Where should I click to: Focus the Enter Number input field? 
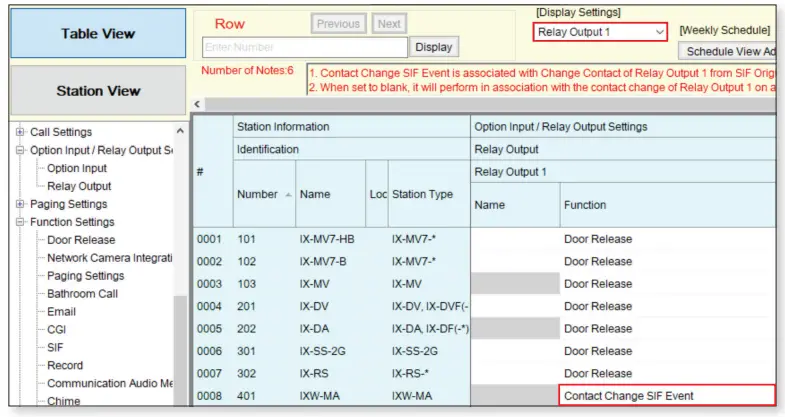(305, 47)
